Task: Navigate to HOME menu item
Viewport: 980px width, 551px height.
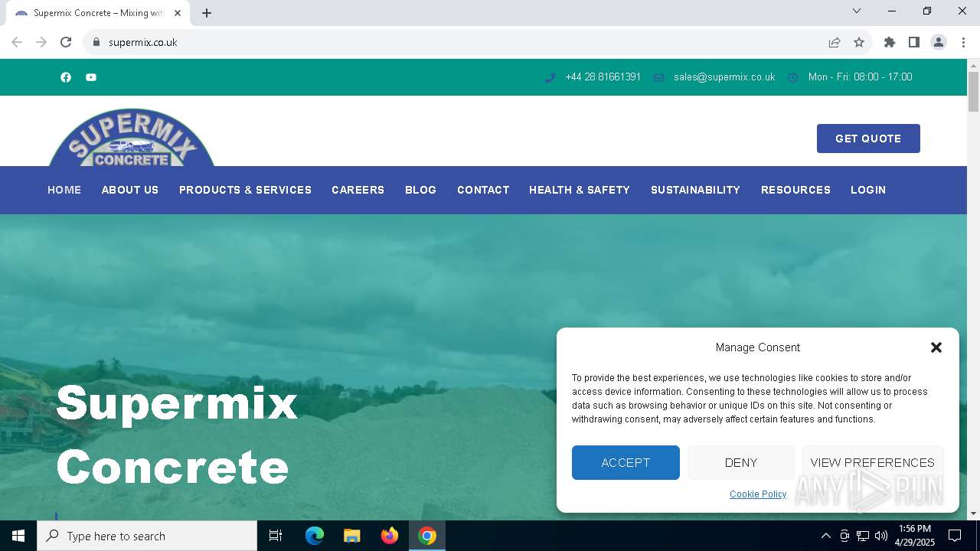Action: click(64, 190)
